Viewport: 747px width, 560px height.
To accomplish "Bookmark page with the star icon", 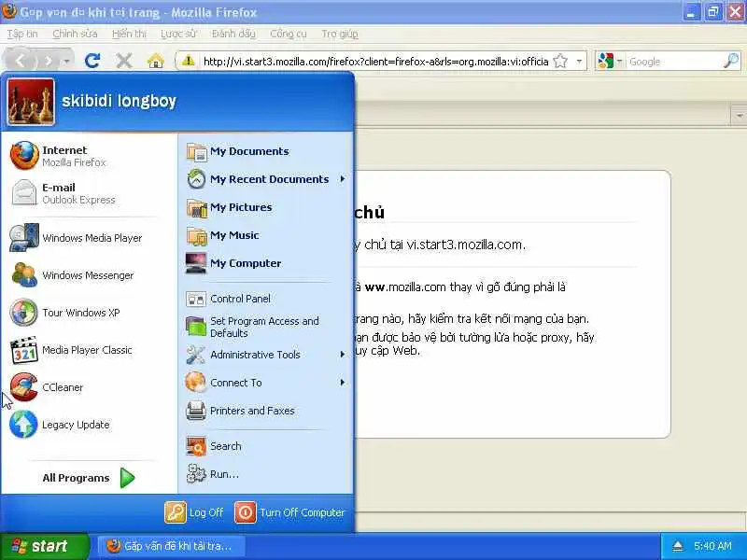I will click(561, 61).
